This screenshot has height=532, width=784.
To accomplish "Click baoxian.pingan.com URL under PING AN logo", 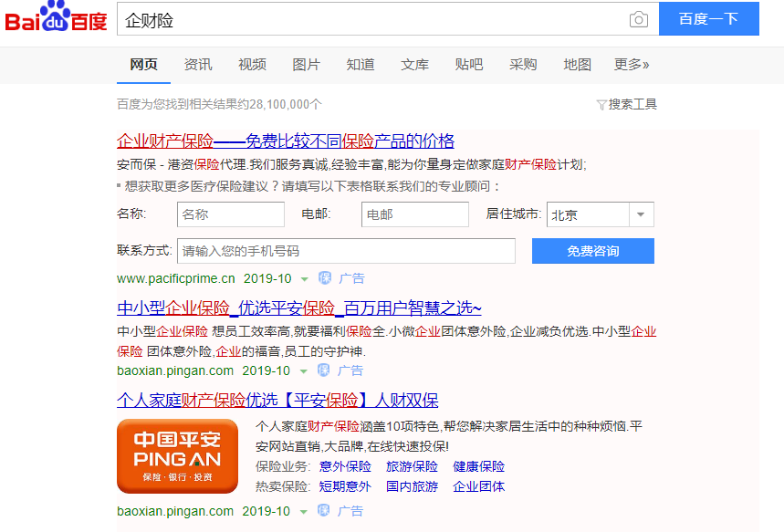I will coord(175,511).
